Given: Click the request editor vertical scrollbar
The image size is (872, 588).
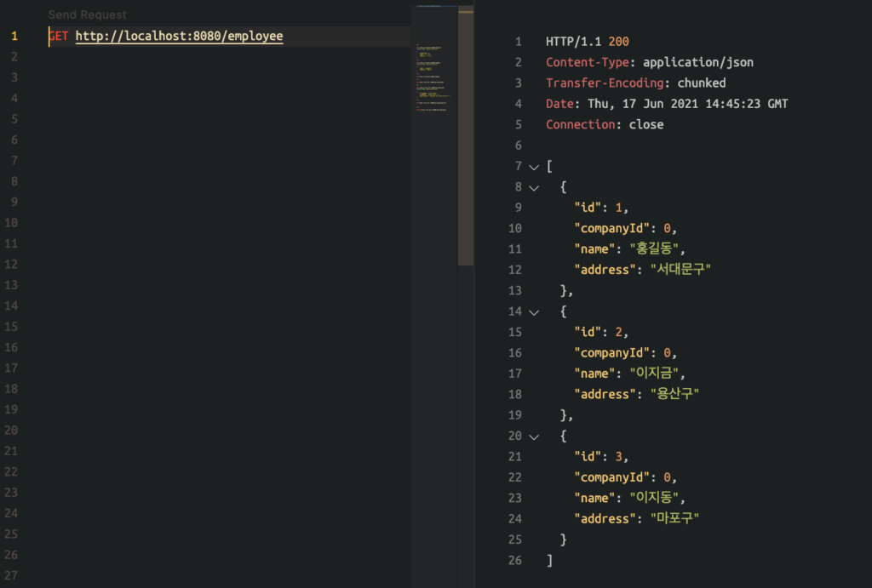Looking at the screenshot, I should click(x=465, y=136).
